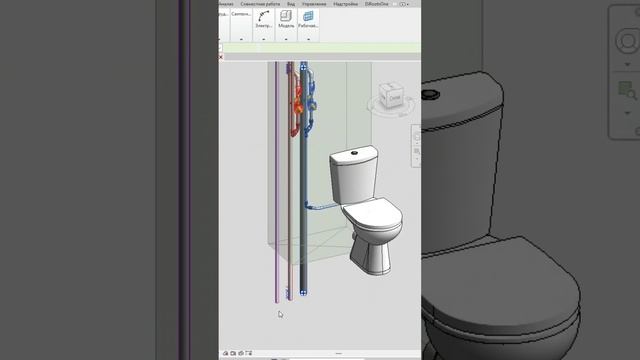Click the third view control bar icon
The width and height of the screenshot is (640, 360).
241,353
